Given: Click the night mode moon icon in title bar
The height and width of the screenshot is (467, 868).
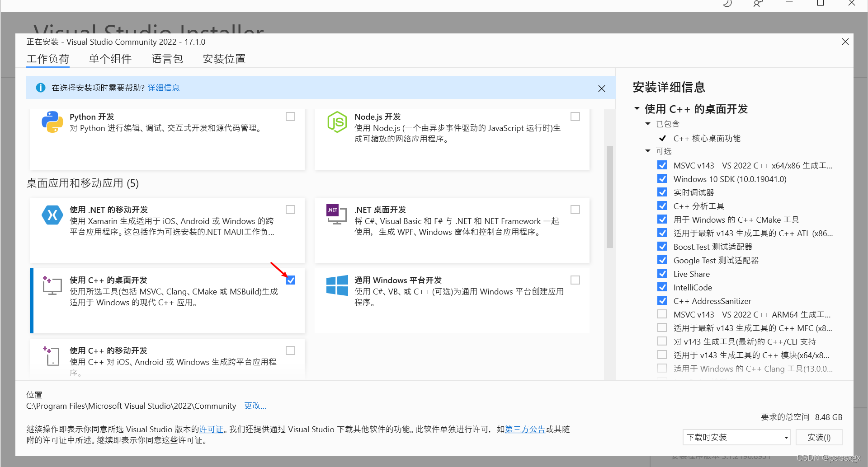Looking at the screenshot, I should coord(727,4).
